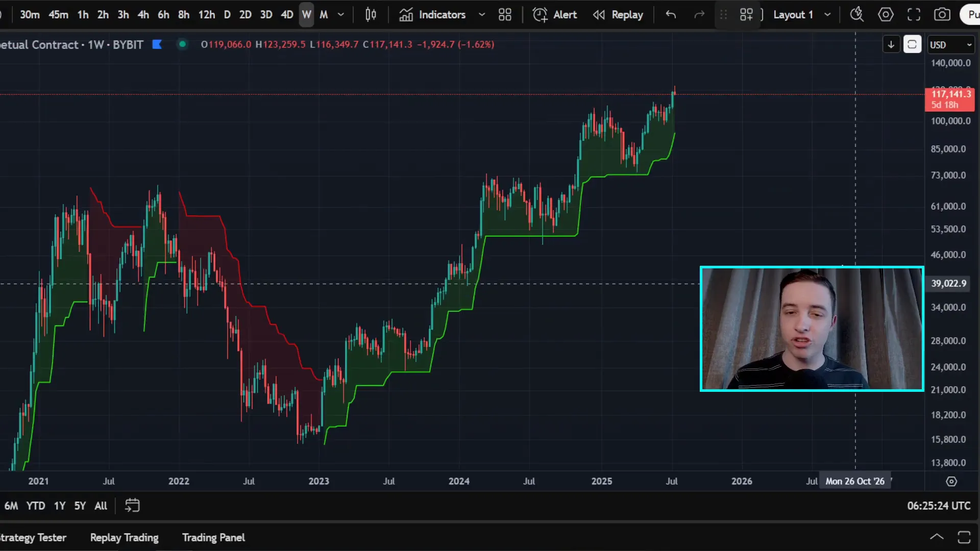Screen dimensions: 980x551
Task: Choose the 3D timeframe
Action: point(266,15)
